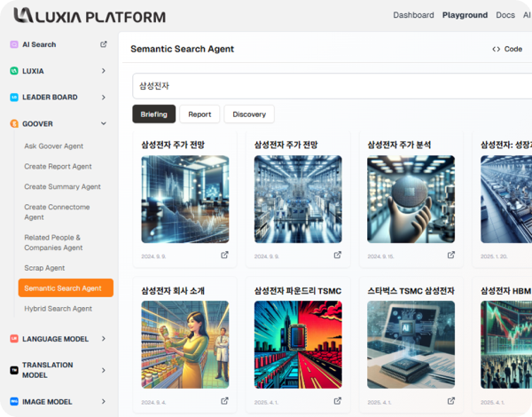Click the Semantic Search Agent heading
The height and width of the screenshot is (417, 532).
click(182, 49)
